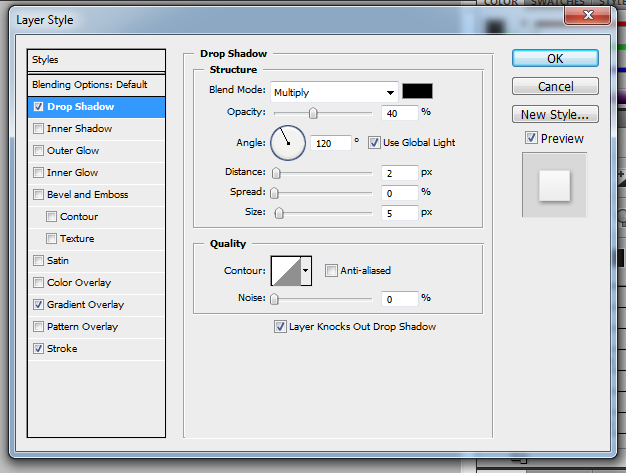The height and width of the screenshot is (473, 626).
Task: Click the Size slider handle
Action: click(279, 213)
